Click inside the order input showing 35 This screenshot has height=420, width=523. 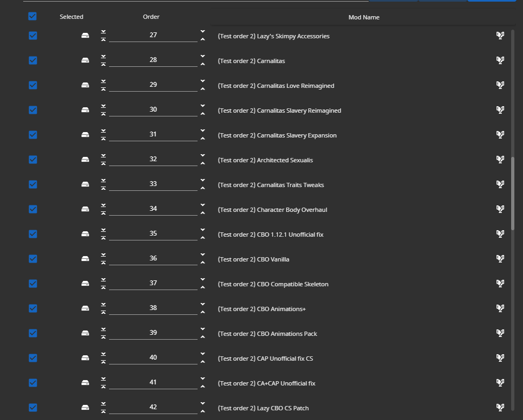[x=153, y=233]
